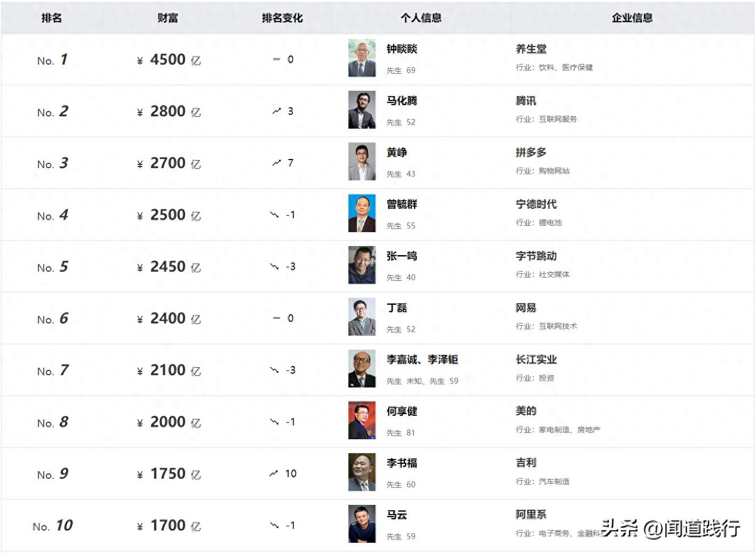Select 李嘉诚's avatar image
The width and height of the screenshot is (756, 554).
coord(362,369)
